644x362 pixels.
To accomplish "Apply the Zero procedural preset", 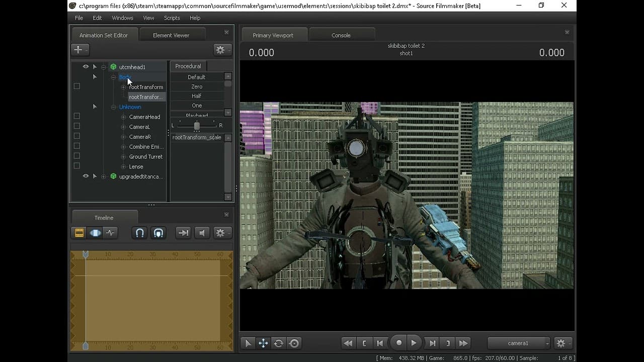I will tap(197, 86).
